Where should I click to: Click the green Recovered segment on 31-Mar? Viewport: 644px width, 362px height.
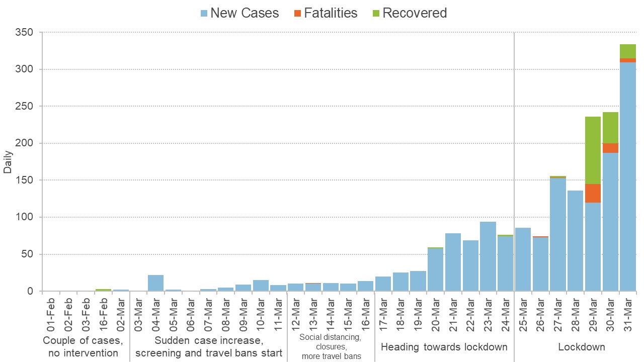(x=628, y=51)
